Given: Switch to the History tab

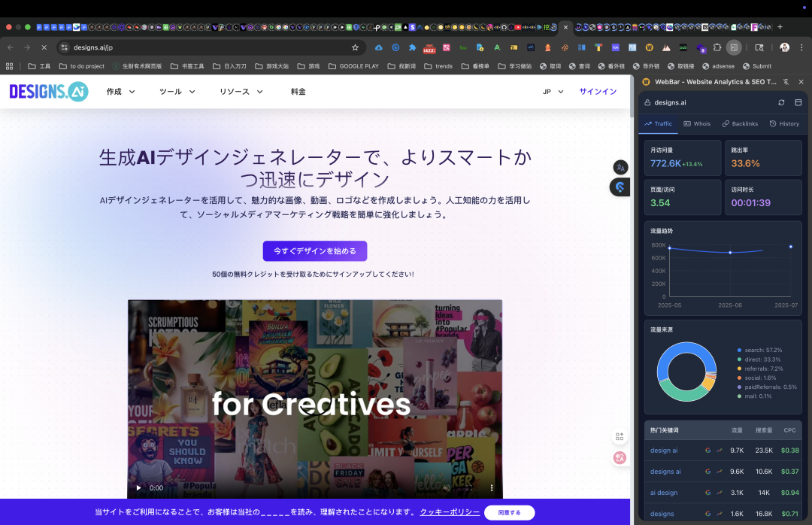Looking at the screenshot, I should point(784,124).
